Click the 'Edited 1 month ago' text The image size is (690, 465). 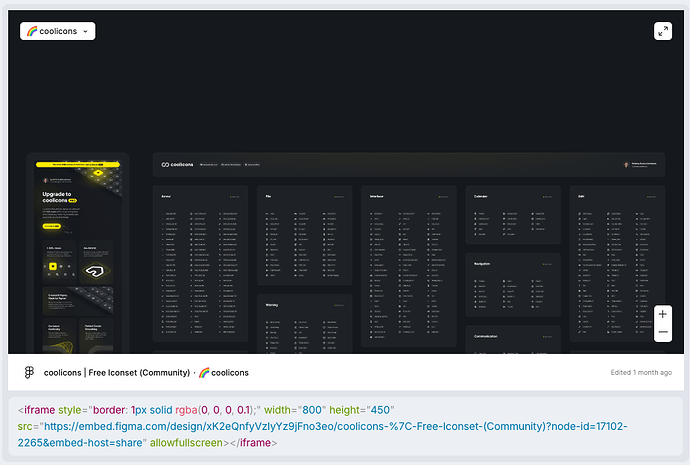point(641,373)
